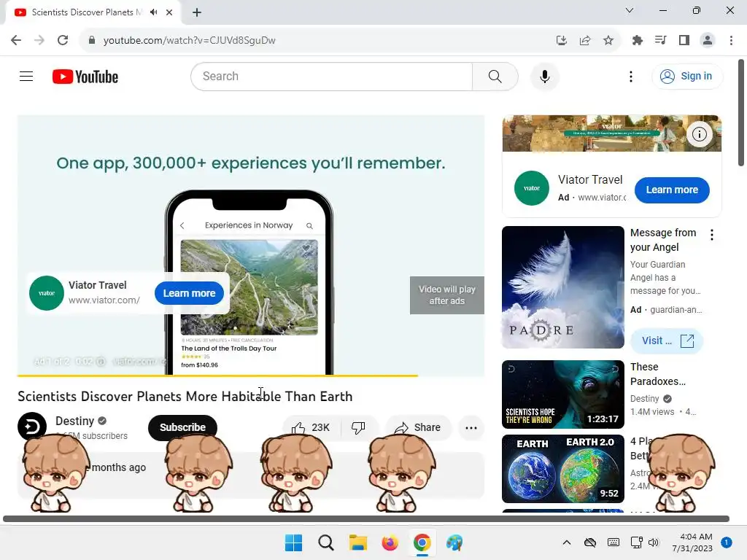This screenshot has width=747, height=560.
Task: Open options for Message from your Angel ad
Action: tap(712, 235)
